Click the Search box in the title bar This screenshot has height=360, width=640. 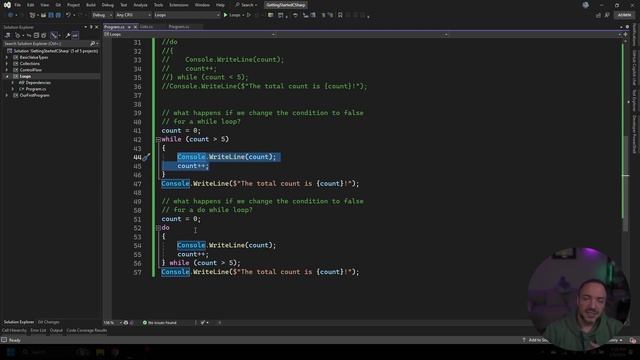(x=246, y=5)
